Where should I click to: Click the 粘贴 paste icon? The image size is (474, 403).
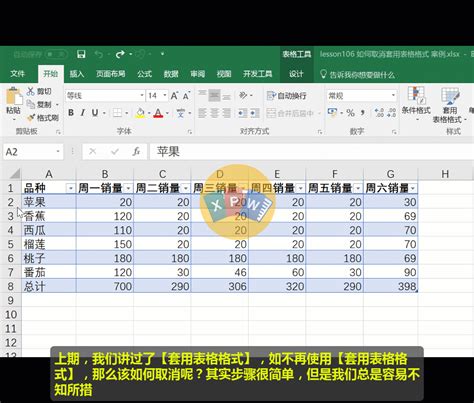tap(14, 96)
